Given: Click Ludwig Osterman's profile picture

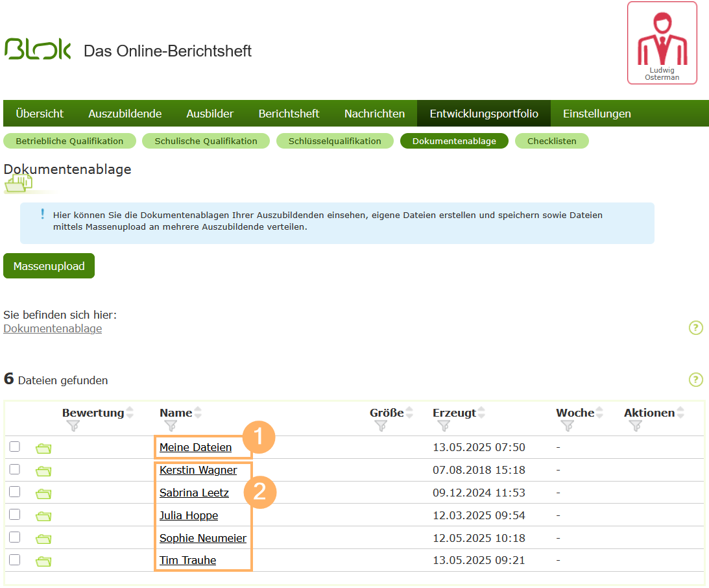Looking at the screenshot, I should [662, 42].
